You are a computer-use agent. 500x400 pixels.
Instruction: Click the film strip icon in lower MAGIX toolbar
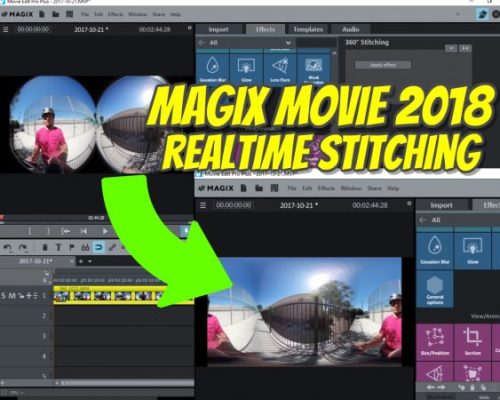click(x=274, y=188)
